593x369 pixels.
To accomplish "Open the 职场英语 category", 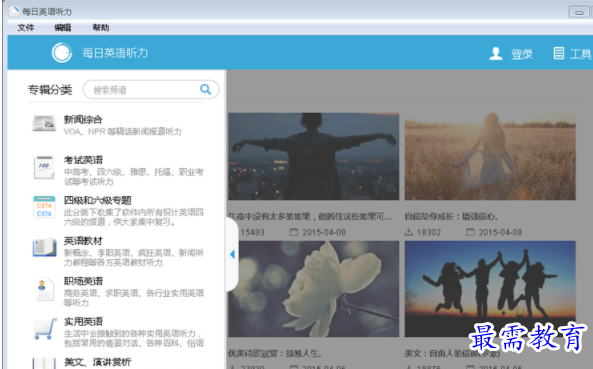I will click(x=83, y=281).
